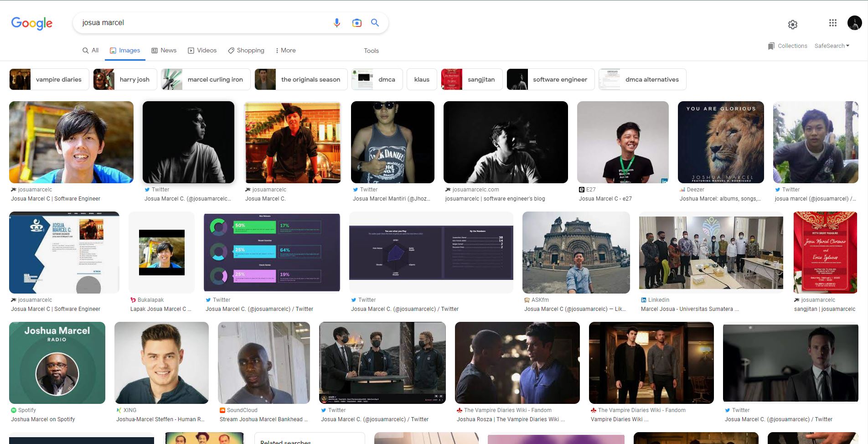Image resolution: width=868 pixels, height=444 pixels.
Task: Open quick settings gear
Action: pos(793,24)
